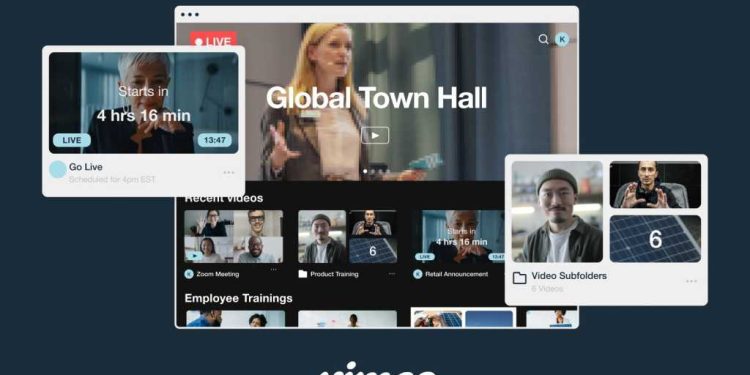Open second Employee Trainings thumbnail
The image size is (750, 375).
point(347,319)
